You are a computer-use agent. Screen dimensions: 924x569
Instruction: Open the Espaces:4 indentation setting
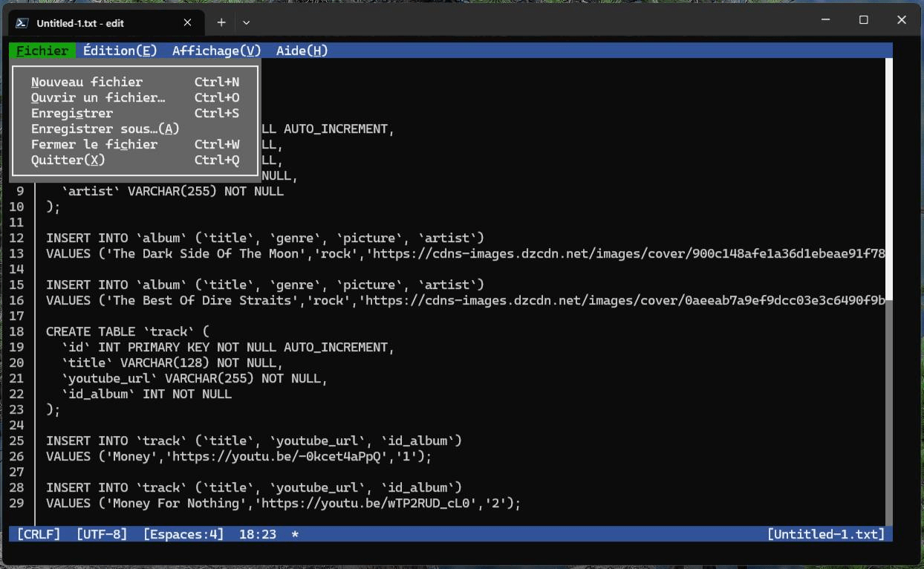coord(183,534)
